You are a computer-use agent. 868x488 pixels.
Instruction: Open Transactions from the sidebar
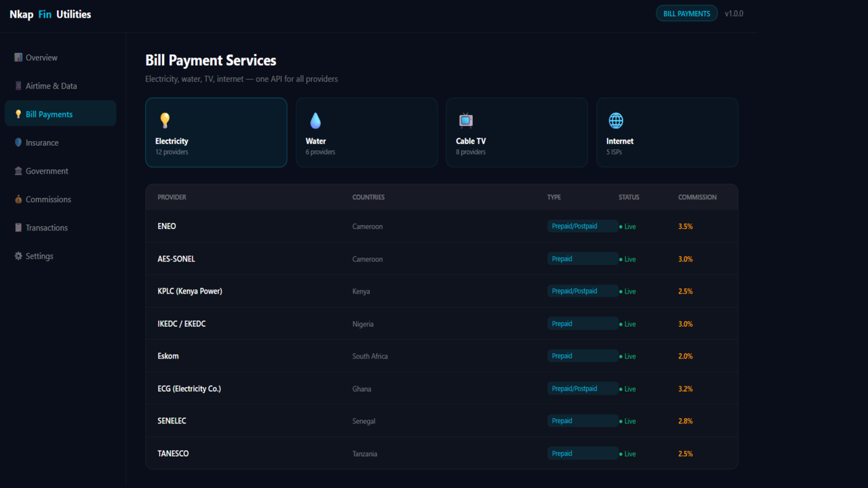coord(60,228)
